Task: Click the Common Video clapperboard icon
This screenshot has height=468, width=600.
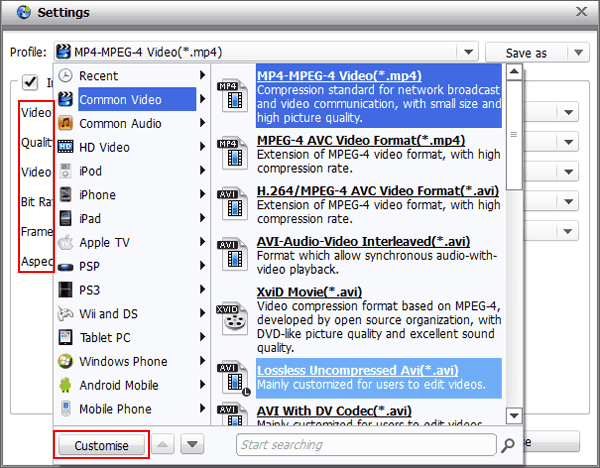Action: [65, 99]
